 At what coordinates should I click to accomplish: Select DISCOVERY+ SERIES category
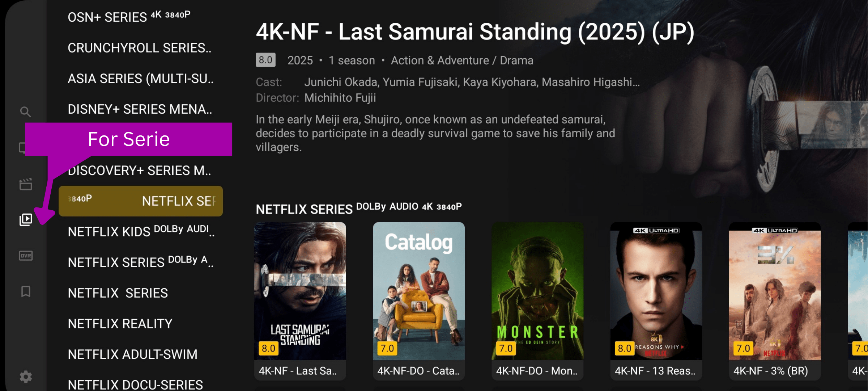point(140,170)
